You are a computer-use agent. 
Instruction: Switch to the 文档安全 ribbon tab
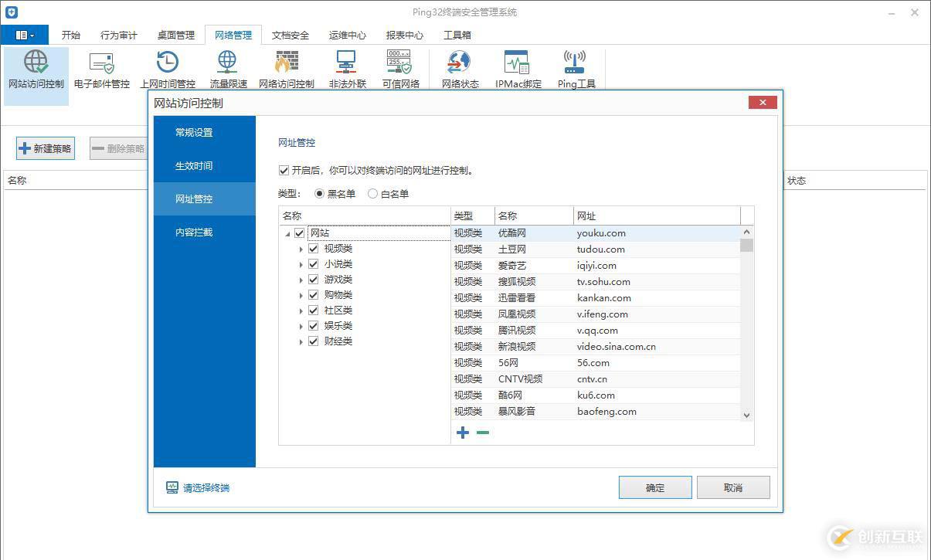coord(291,36)
